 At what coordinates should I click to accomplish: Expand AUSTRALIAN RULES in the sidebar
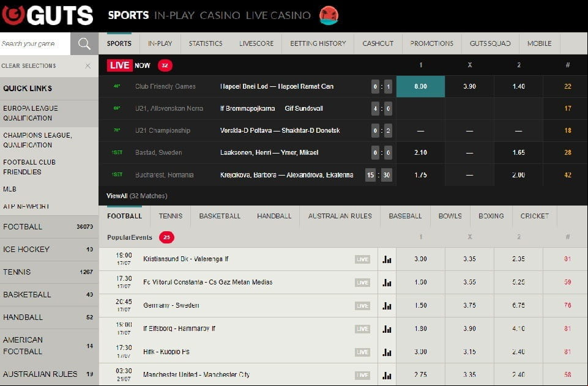(x=49, y=374)
